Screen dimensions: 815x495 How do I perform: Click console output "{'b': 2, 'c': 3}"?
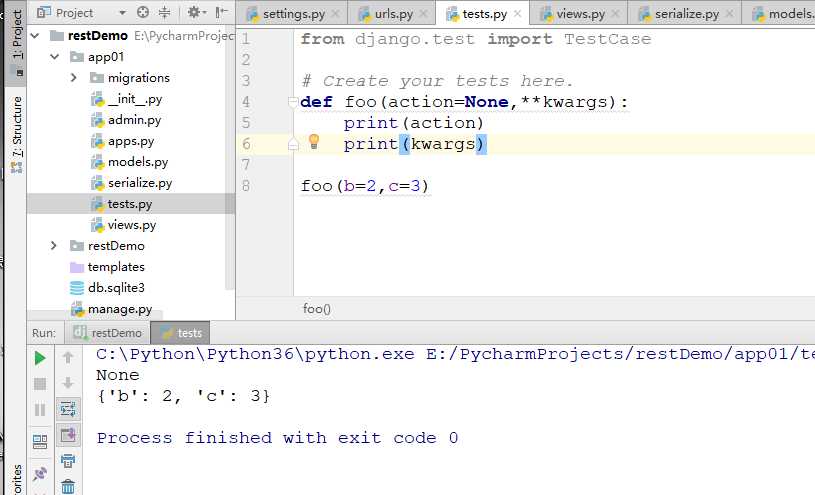[183, 396]
